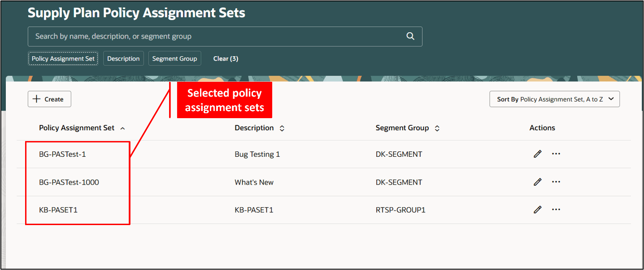Image resolution: width=644 pixels, height=270 pixels.
Task: Click the ascending sort arrow on Policy Assignment Set
Action: pyautogui.click(x=122, y=128)
